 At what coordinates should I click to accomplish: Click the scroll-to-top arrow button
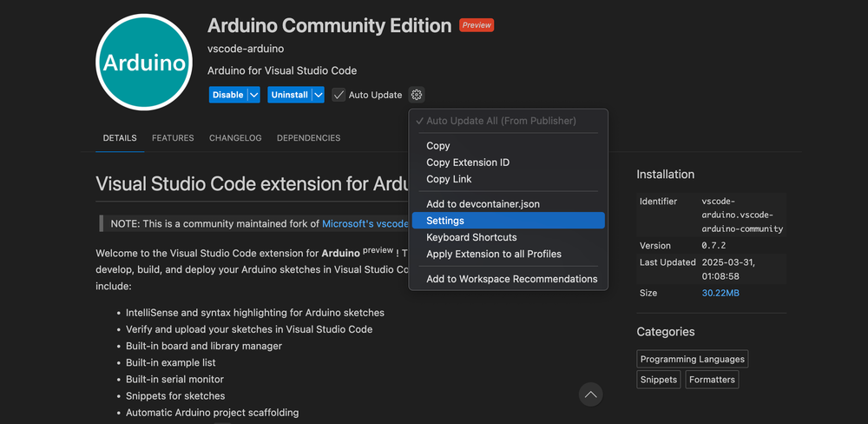pyautogui.click(x=590, y=394)
